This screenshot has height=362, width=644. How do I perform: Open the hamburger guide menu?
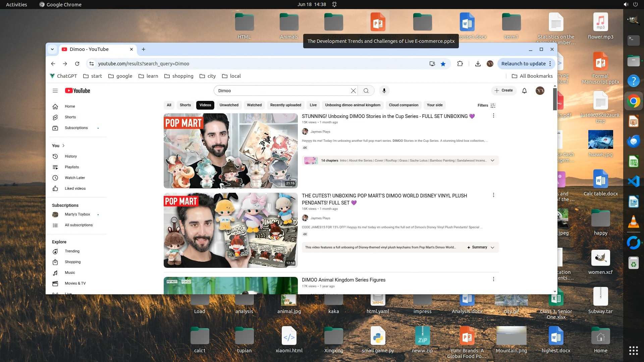55,90
